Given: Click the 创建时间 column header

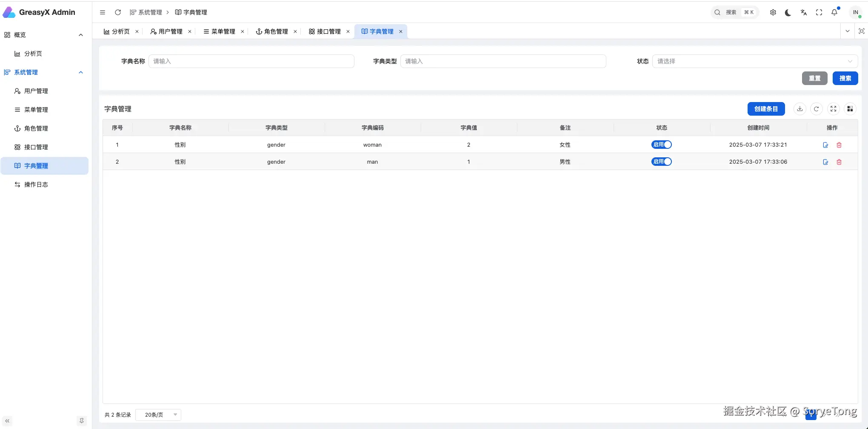Looking at the screenshot, I should (758, 128).
